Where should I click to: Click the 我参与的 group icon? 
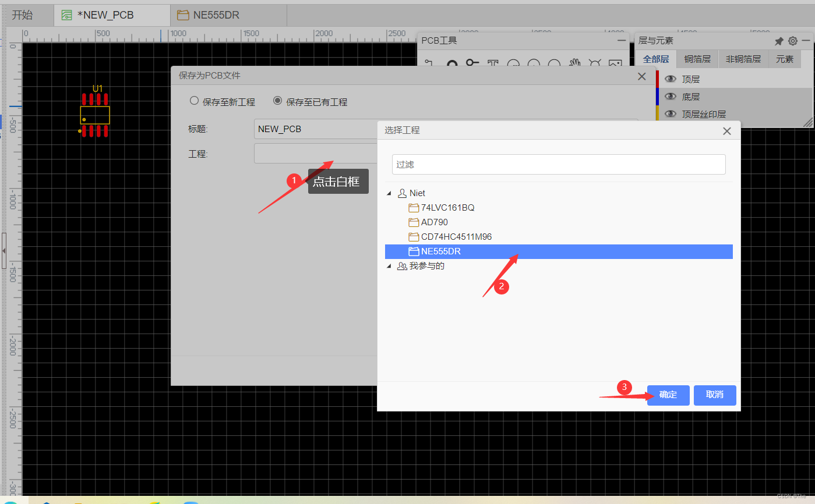pyautogui.click(x=402, y=266)
